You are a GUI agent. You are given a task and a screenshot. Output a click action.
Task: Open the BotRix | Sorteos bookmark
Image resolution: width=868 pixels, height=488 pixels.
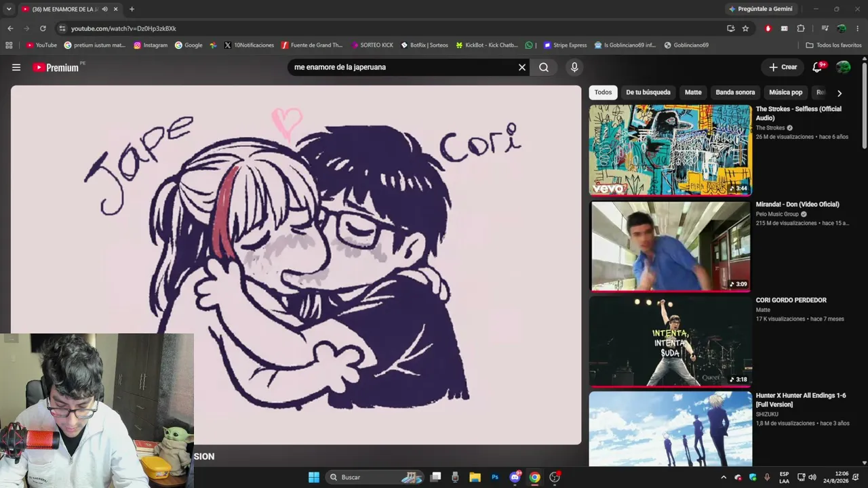(425, 45)
